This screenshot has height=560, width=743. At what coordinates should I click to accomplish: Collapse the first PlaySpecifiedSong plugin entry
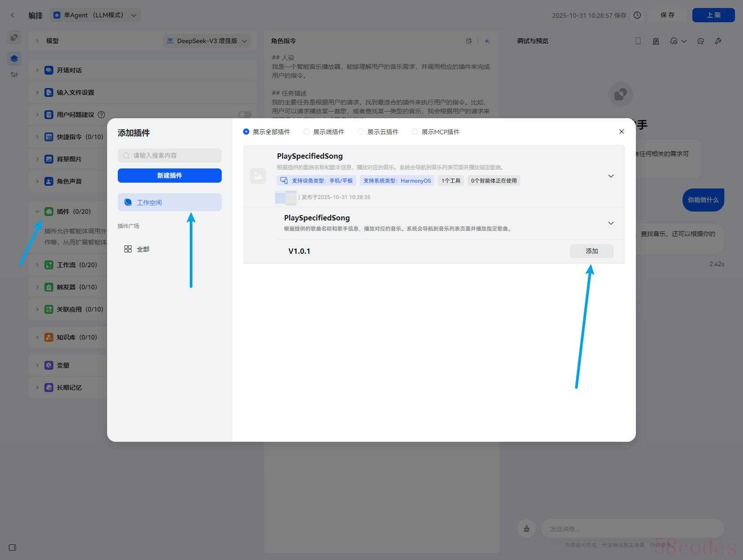(611, 176)
